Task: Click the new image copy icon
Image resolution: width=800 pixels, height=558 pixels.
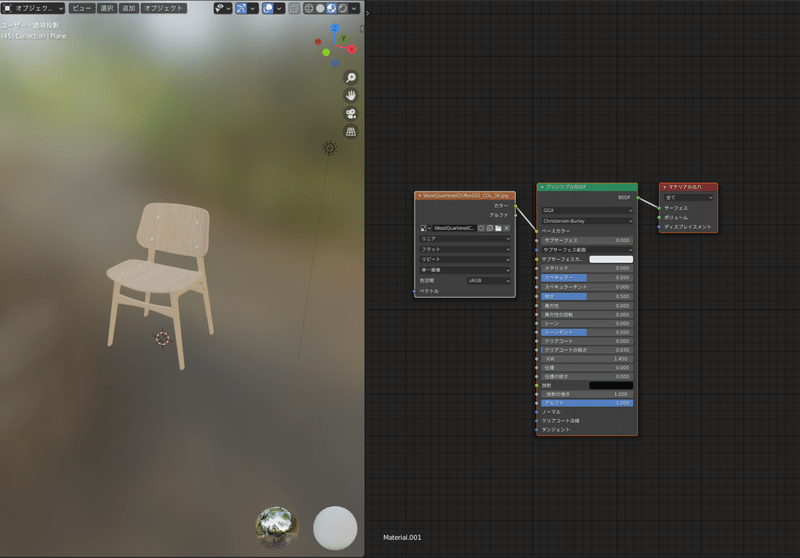Action: click(490, 228)
